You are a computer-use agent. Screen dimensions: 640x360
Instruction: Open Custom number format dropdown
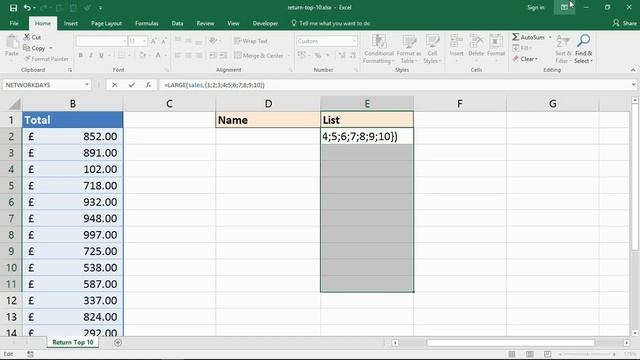353,41
